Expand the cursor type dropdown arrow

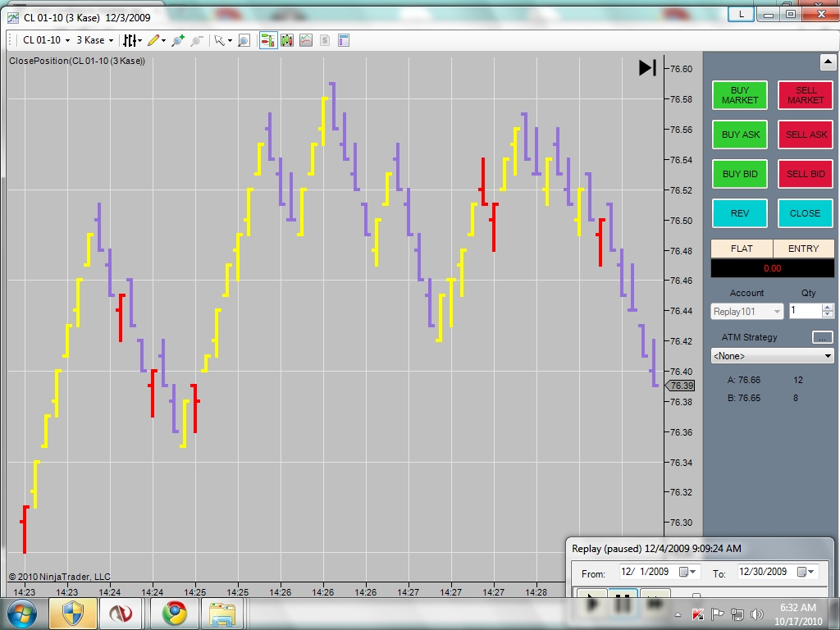pos(230,40)
